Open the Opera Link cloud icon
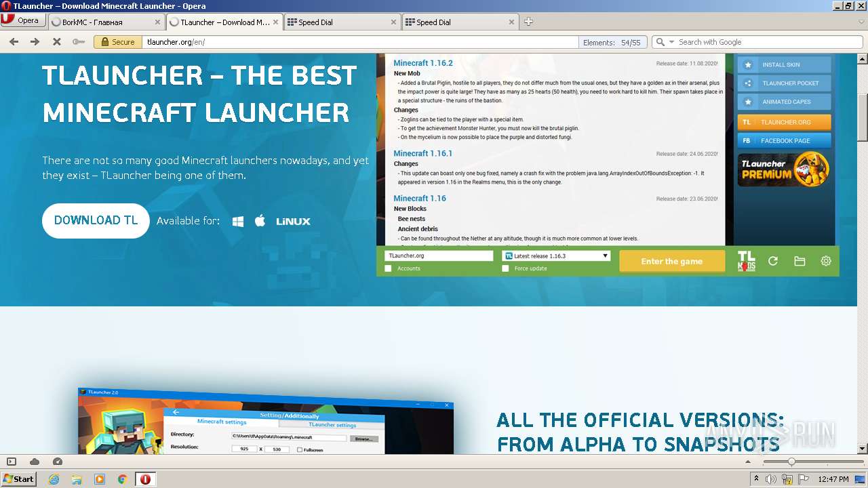Image resolution: width=868 pixels, height=488 pixels. (35, 462)
